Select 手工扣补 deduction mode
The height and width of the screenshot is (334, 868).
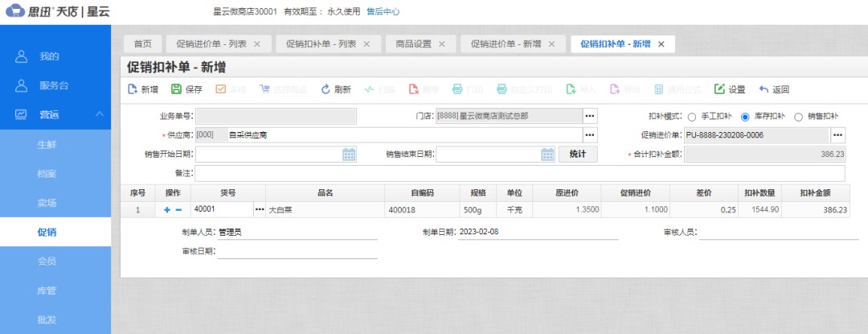(691, 117)
